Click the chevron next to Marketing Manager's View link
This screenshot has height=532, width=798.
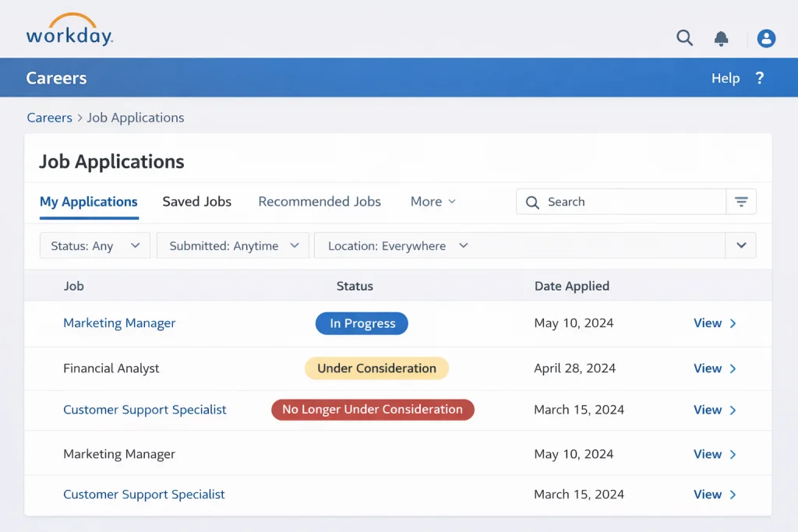[x=733, y=322]
